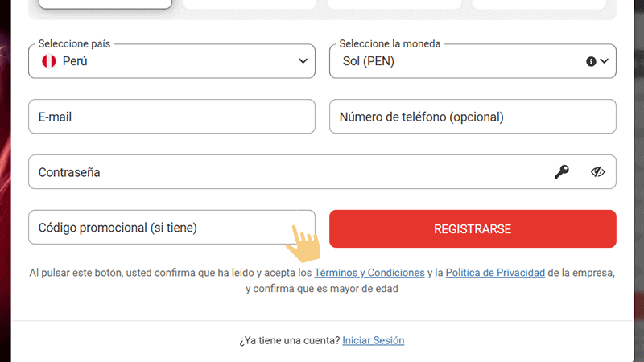Click the key icon in password field
The height and width of the screenshot is (362, 644).
click(562, 171)
